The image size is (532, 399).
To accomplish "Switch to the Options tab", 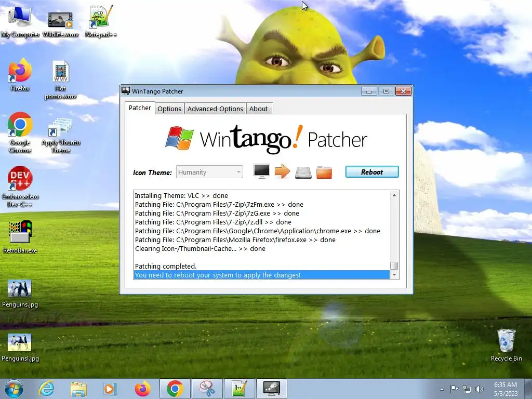I will [x=169, y=109].
